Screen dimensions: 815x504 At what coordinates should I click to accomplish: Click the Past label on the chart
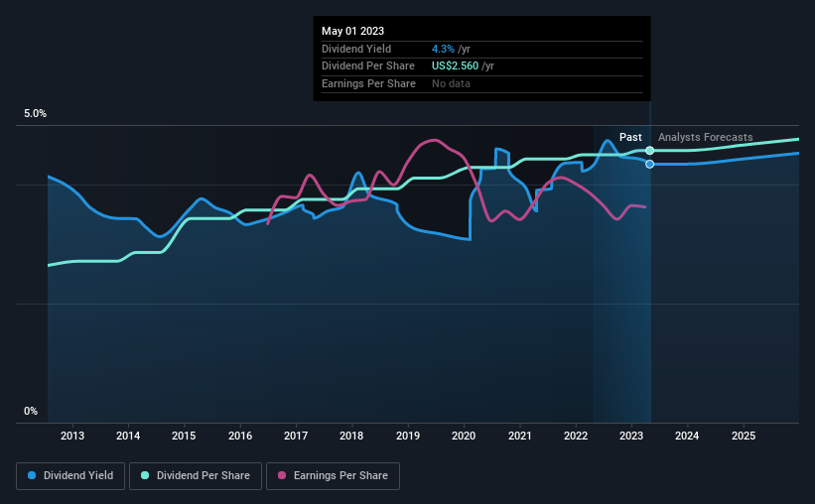[630, 137]
